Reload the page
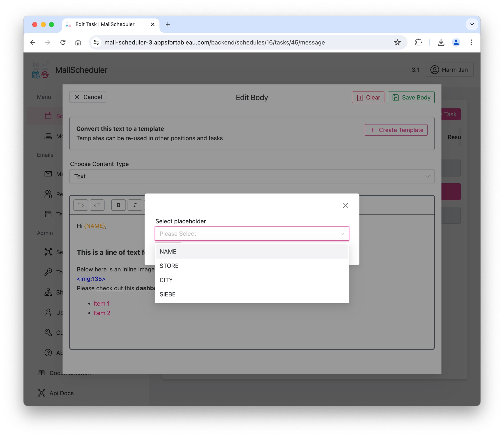Image resolution: width=504 pixels, height=437 pixels. [63, 42]
